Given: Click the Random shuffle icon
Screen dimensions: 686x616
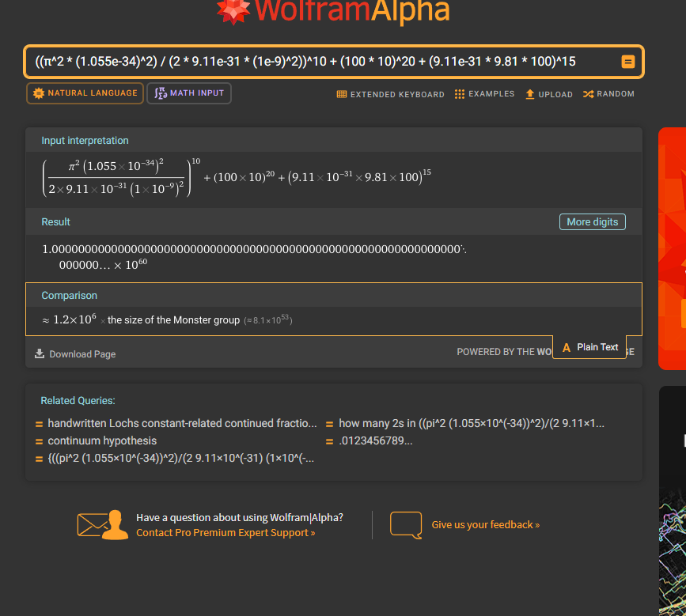Looking at the screenshot, I should pos(588,94).
